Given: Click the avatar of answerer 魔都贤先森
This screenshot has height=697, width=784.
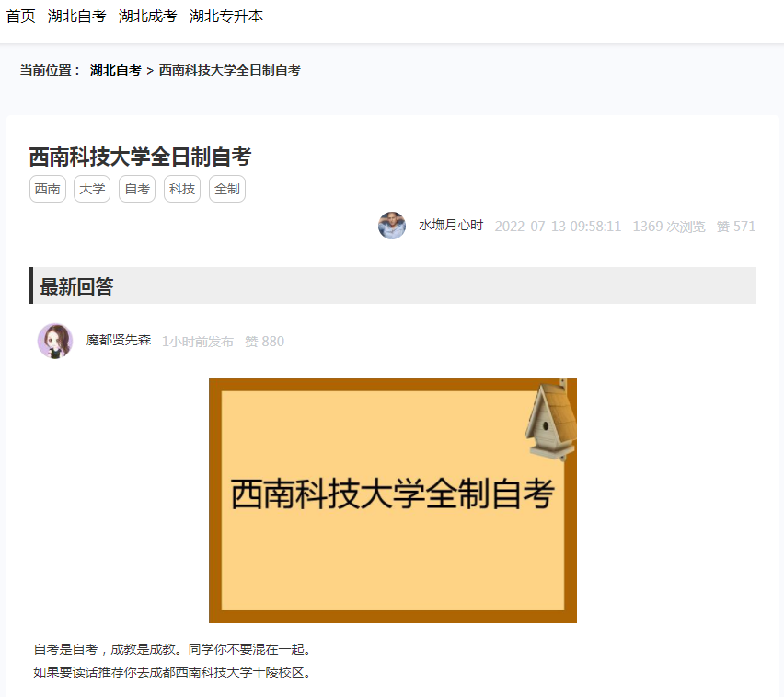Looking at the screenshot, I should [55, 341].
